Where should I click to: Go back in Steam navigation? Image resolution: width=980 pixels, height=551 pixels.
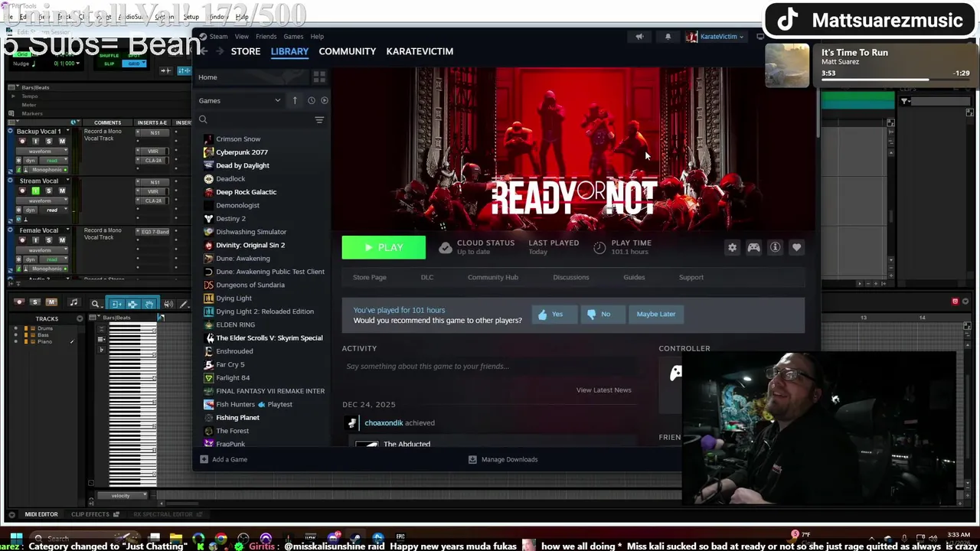204,51
